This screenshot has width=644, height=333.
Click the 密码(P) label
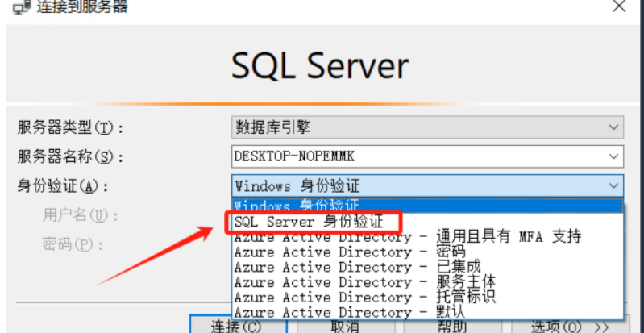(73, 244)
